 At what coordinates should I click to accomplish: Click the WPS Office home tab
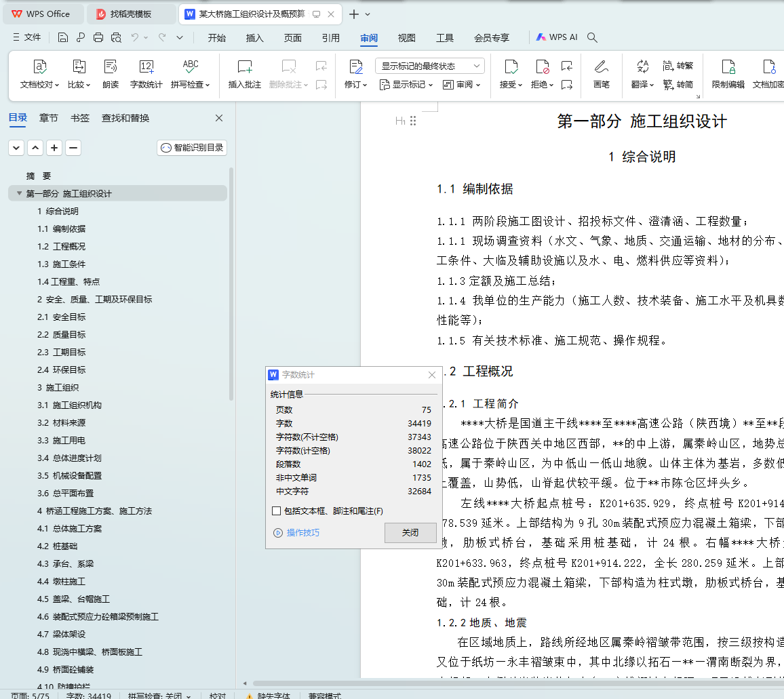pyautogui.click(x=42, y=14)
